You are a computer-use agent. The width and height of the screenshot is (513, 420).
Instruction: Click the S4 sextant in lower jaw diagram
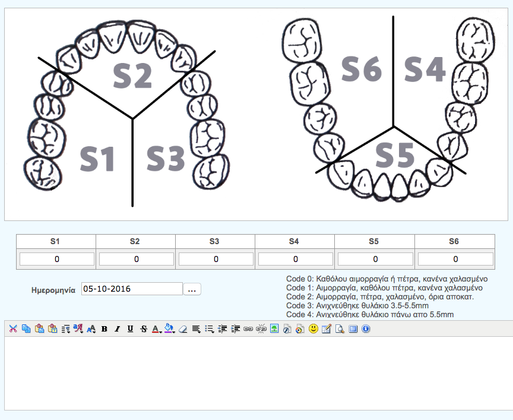tap(425, 69)
